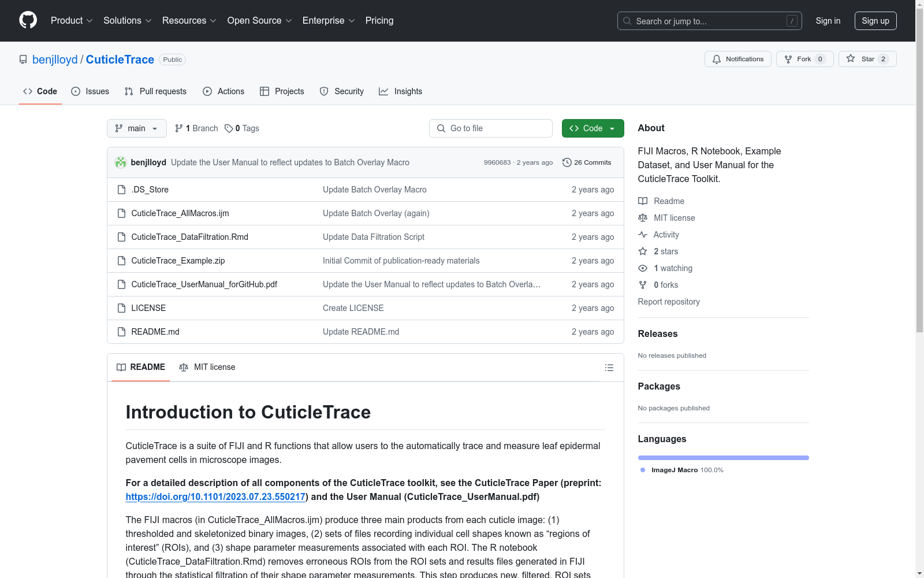The width and height of the screenshot is (924, 578).
Task: Fork the repository
Action: (x=804, y=59)
